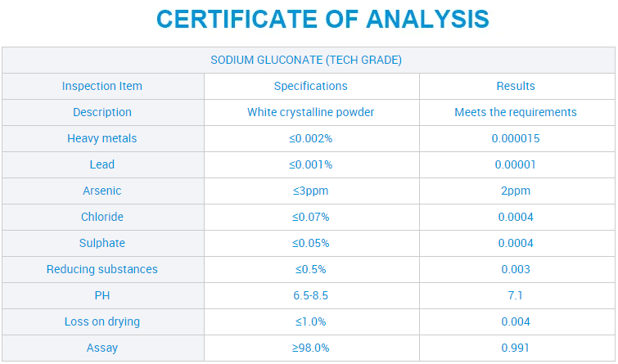Click the White crystalline powder cell
The image size is (618, 364).
(310, 112)
